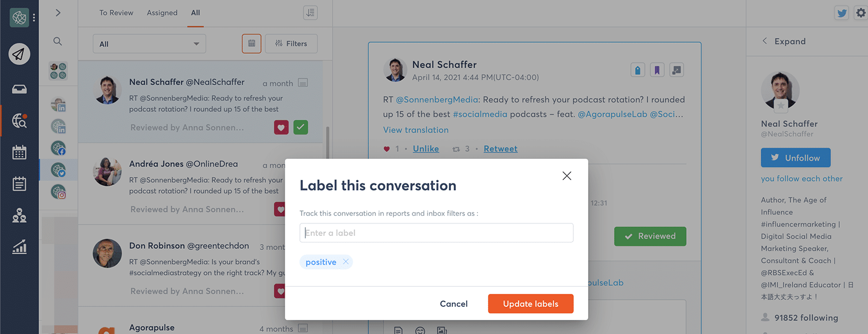Click the Enter a label field

(436, 233)
